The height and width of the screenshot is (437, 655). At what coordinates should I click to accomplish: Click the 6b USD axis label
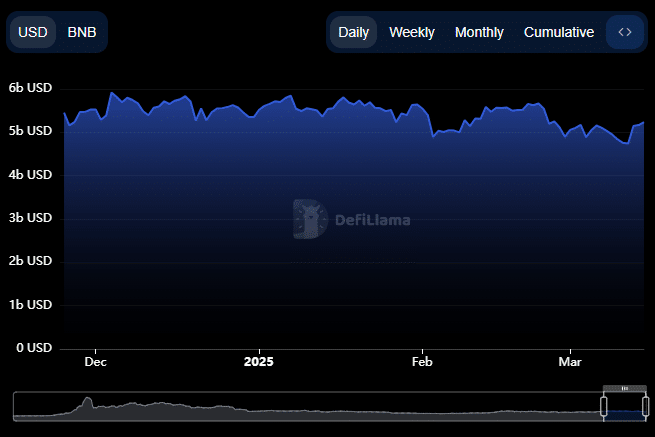pyautogui.click(x=30, y=88)
